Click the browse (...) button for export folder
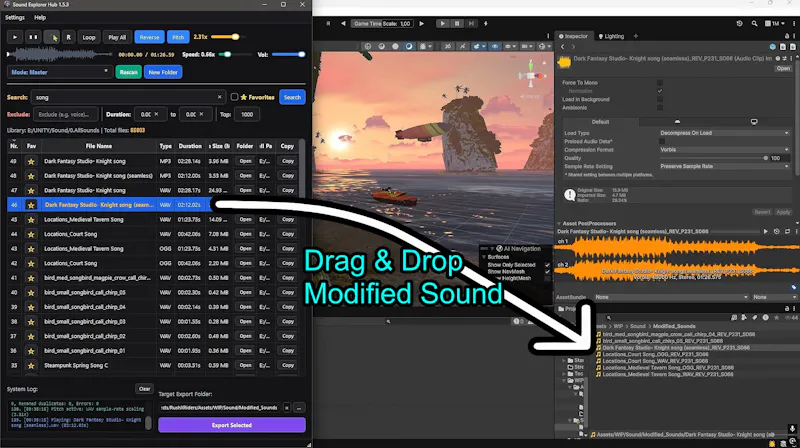The height and width of the screenshot is (448, 800). click(299, 408)
